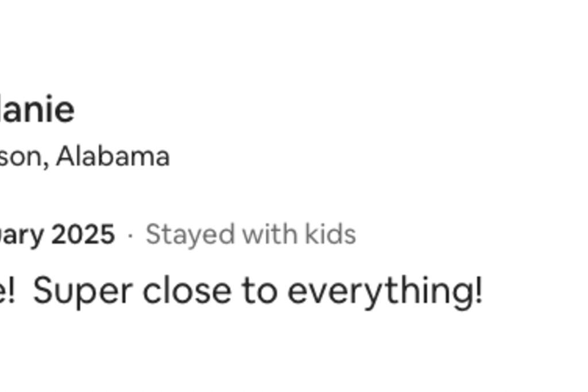The height and width of the screenshot is (392, 588).
Task: Click the reviewer name ending in "lanie"
Action: [x=37, y=110]
